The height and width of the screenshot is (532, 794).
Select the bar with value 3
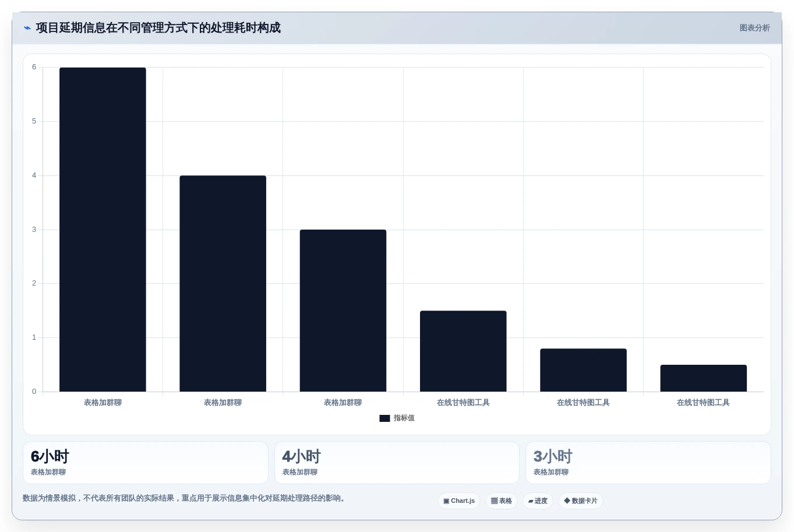click(x=343, y=311)
